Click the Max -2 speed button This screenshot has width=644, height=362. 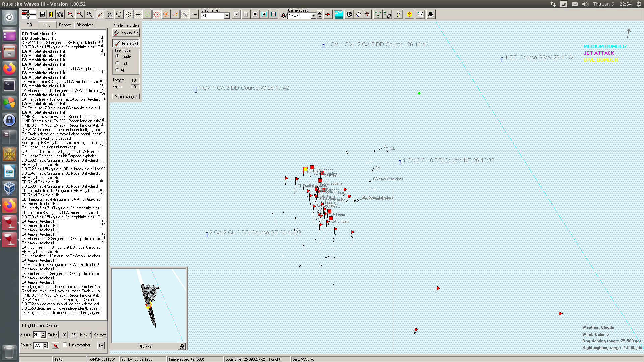click(86, 335)
